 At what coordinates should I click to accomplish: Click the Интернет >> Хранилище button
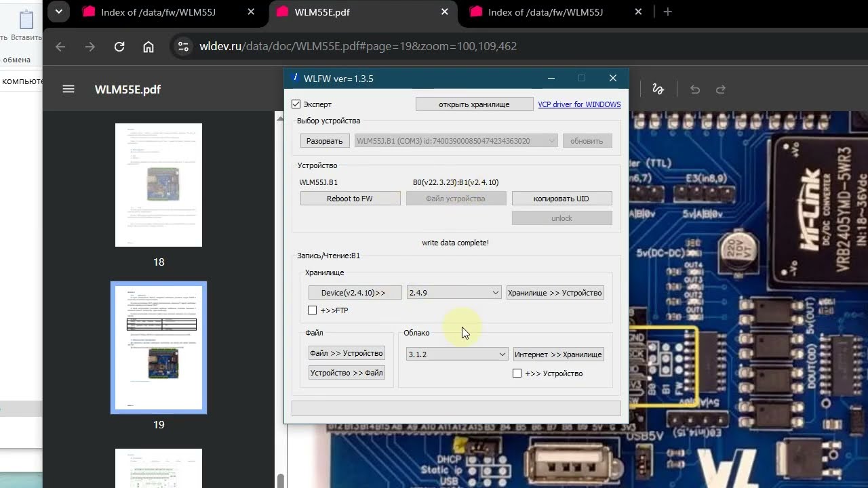pos(558,354)
